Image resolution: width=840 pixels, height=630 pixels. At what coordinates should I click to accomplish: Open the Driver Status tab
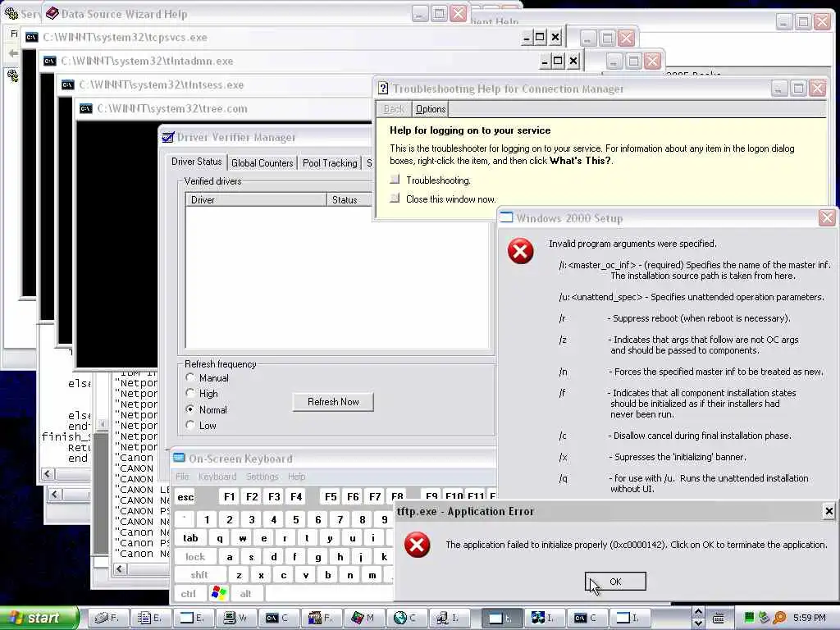tap(197, 162)
